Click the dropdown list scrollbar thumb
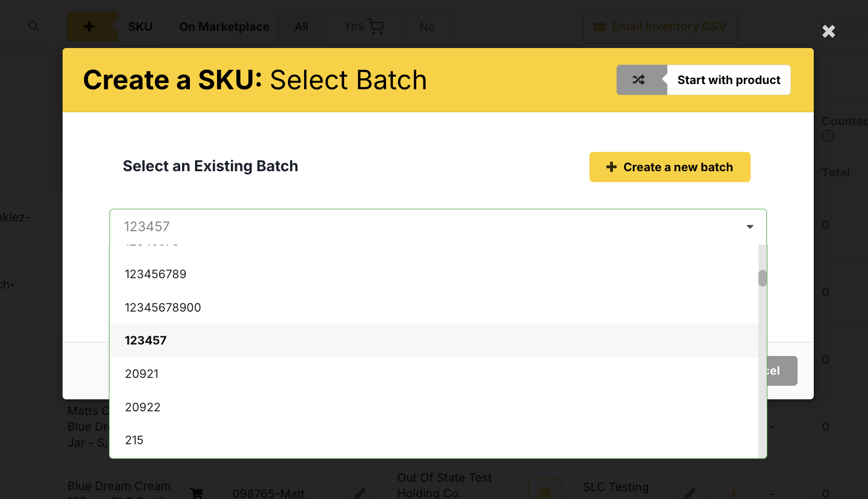 (x=762, y=278)
